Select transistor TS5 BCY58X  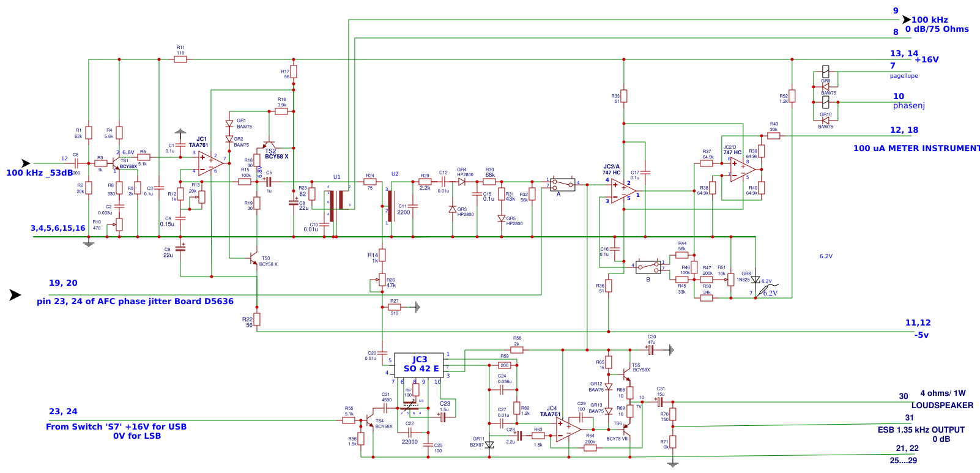(626, 373)
